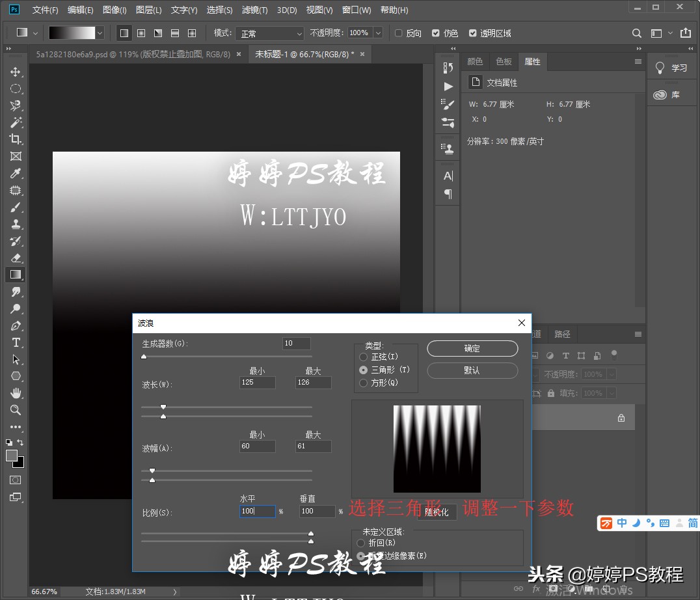Viewport: 700px width, 600px height.
Task: Activate the Hand tool
Action: [16, 393]
